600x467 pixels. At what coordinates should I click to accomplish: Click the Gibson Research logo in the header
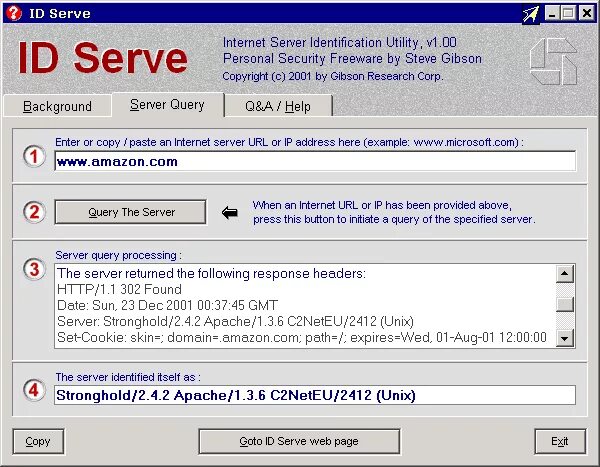click(553, 61)
